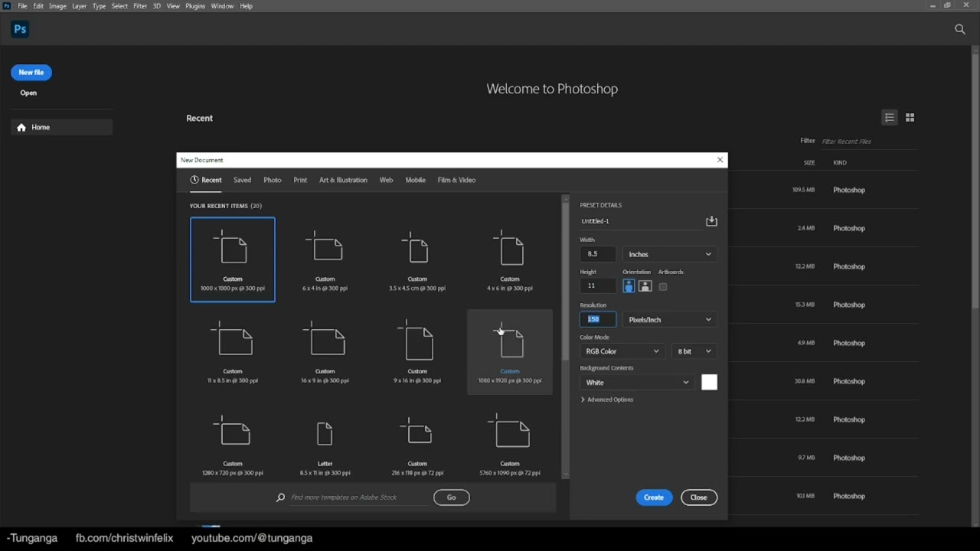Open the Plugins menu
Screen dimensions: 980x551
(195, 6)
